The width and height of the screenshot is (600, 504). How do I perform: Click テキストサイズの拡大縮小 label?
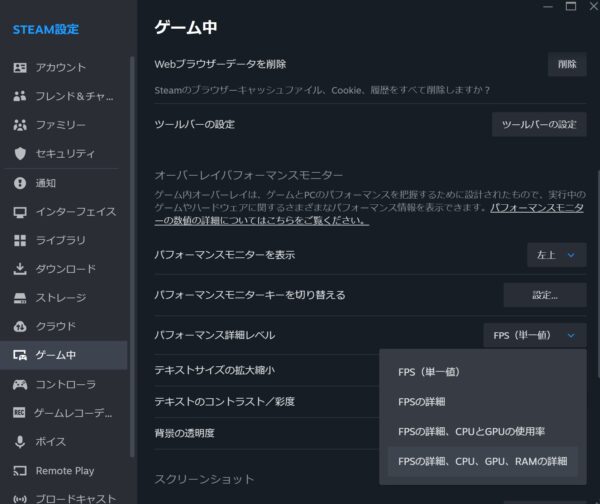[214, 370]
